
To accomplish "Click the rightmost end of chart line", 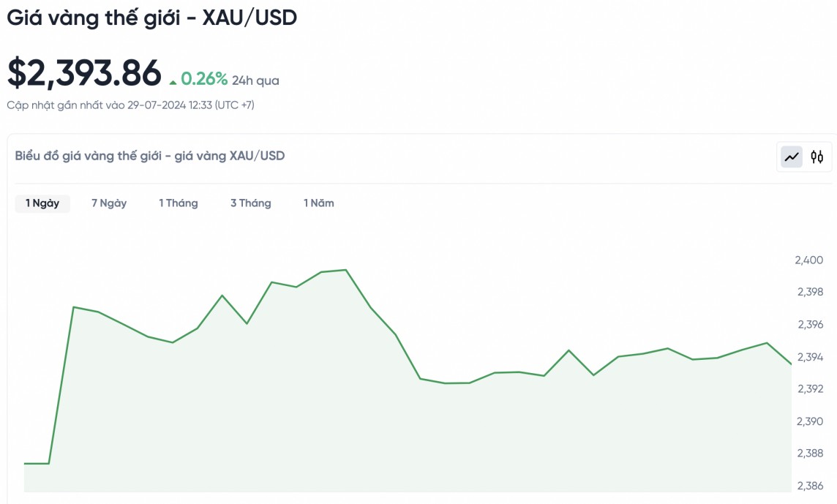I will tap(791, 364).
